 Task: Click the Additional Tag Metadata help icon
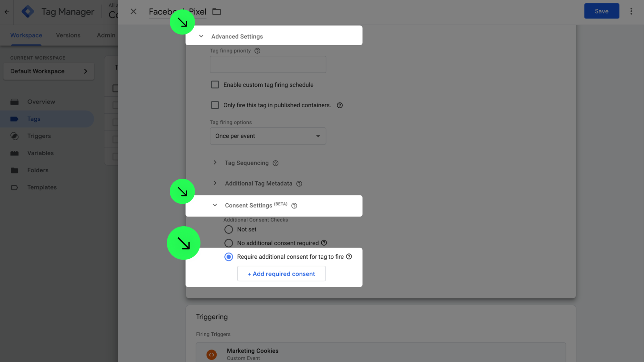(299, 184)
